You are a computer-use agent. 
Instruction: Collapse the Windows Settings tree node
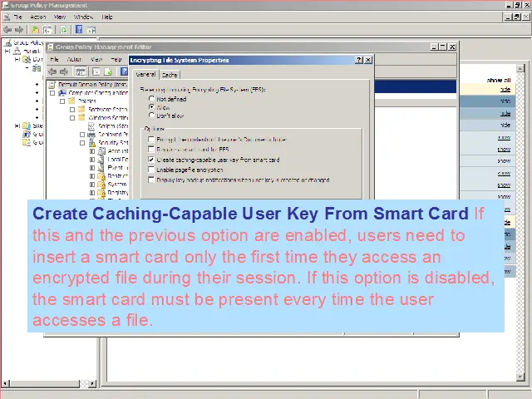(71, 117)
